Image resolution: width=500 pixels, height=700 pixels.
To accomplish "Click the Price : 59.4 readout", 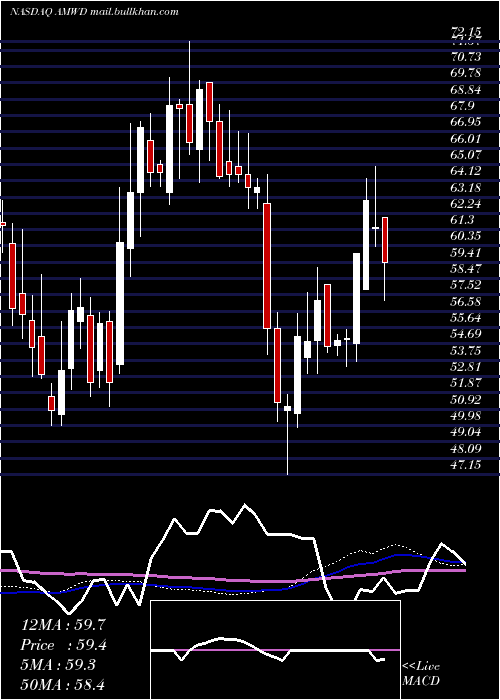I will 63,645.
